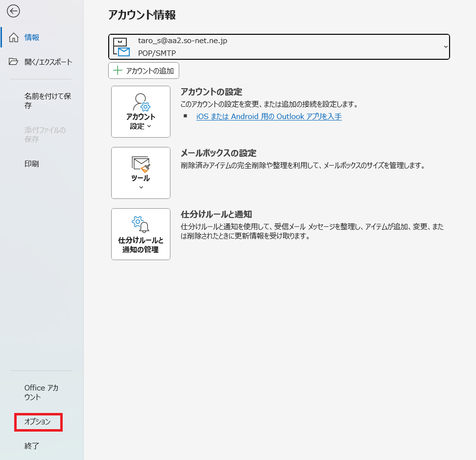This screenshot has width=476, height=460.
Task: Click the folder icon for 開く/エクスポート
Action: point(14,62)
